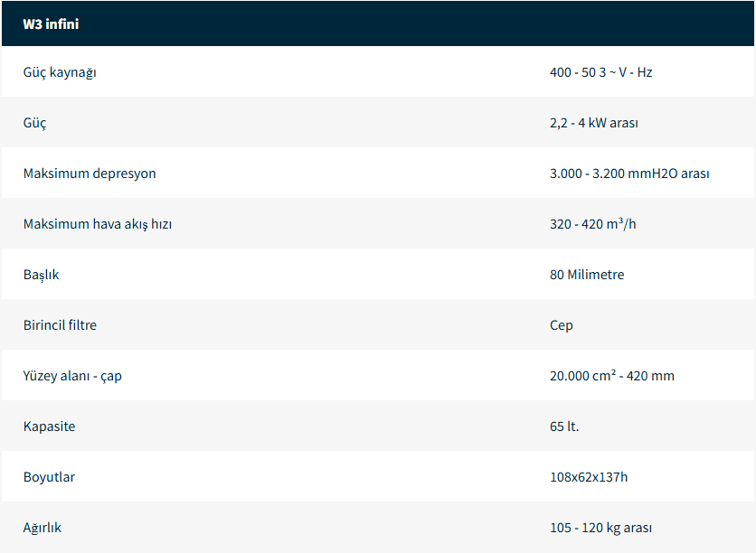
Task: Select the 'Kapasite' row label
Action: (49, 426)
